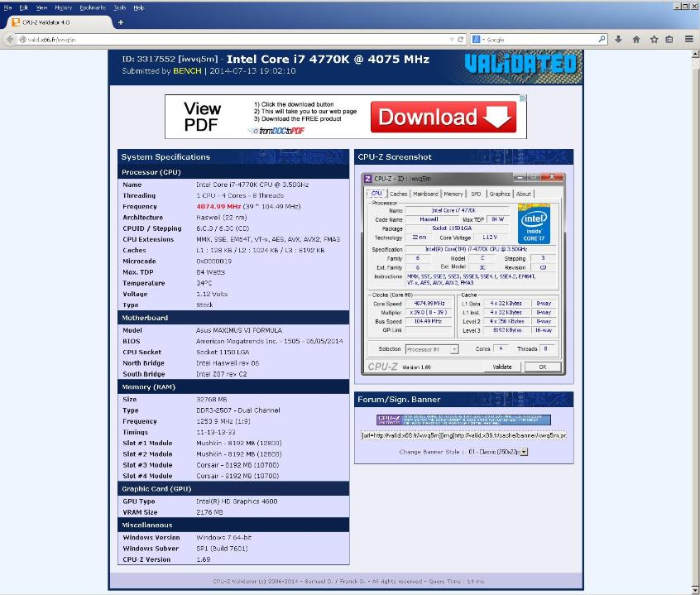Click the Google search input box
The height and width of the screenshot is (595, 700).
pos(540,40)
